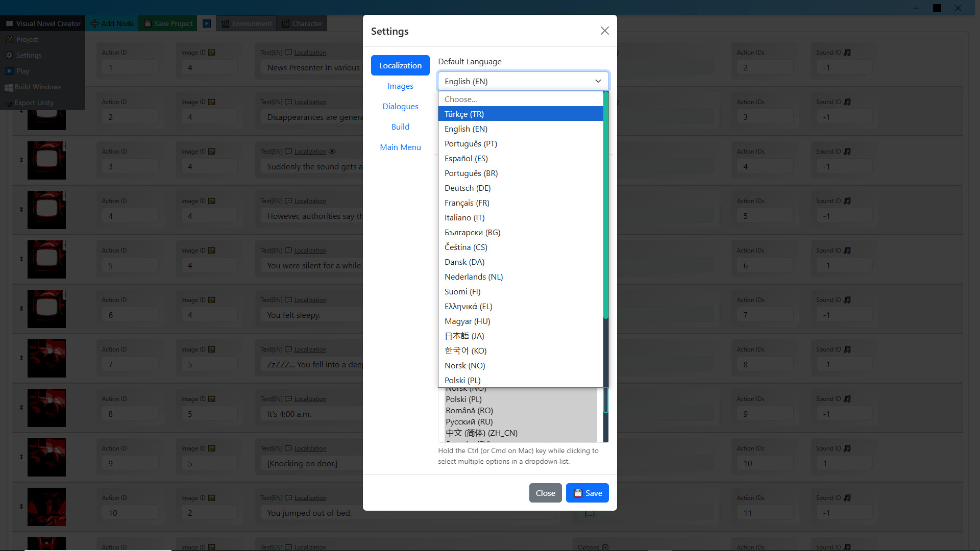The image size is (980, 551).
Task: Click the Save button in Settings dialog
Action: (x=587, y=493)
